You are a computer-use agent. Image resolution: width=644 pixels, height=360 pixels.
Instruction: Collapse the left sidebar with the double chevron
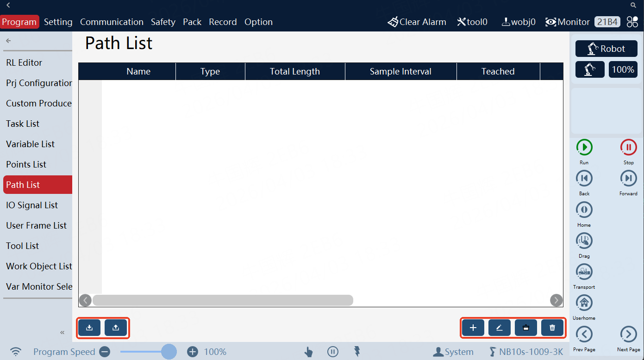point(62,332)
